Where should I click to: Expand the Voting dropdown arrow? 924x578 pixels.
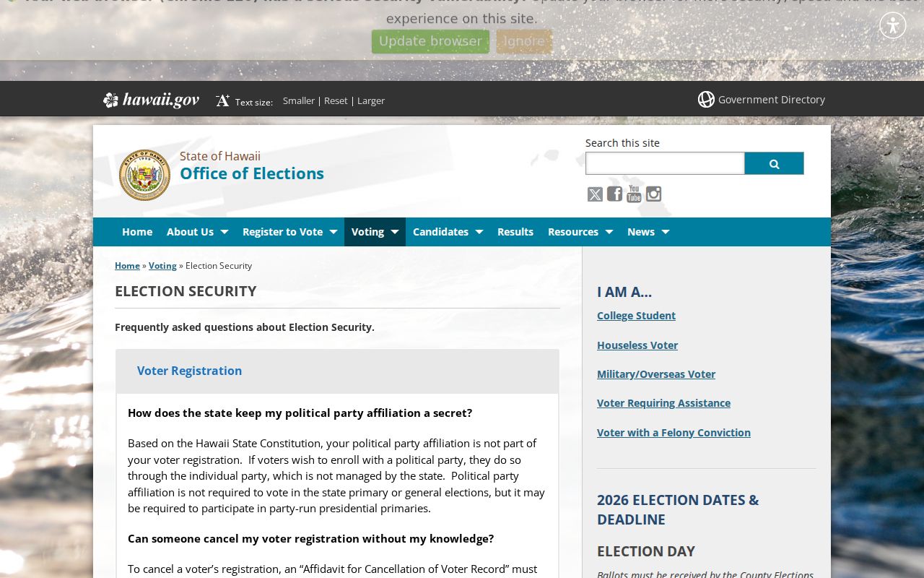tap(394, 232)
